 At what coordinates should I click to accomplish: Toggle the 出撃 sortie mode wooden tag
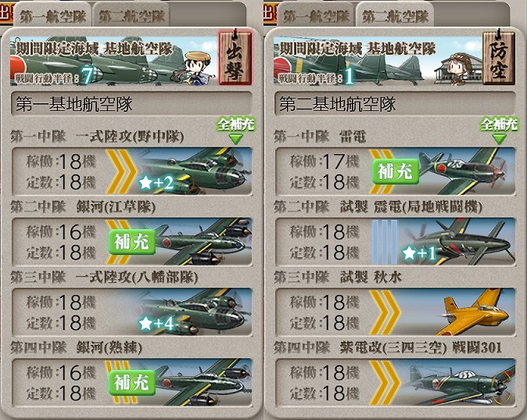(x=235, y=57)
